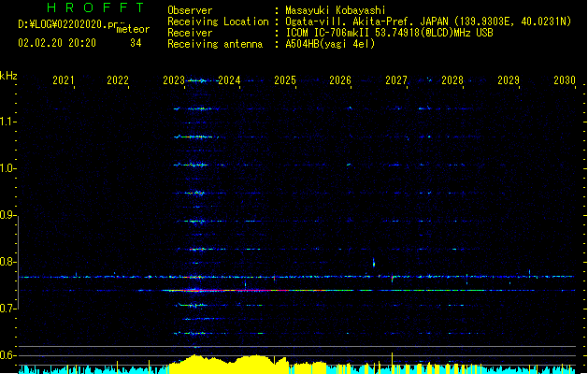Select observer name Masayuki Kobayashi
The height and width of the screenshot is (374, 588).
(x=336, y=10)
